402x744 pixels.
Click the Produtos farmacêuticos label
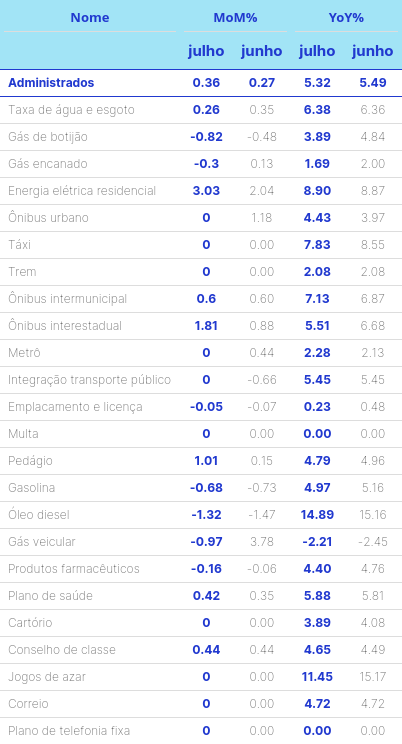tap(74, 569)
